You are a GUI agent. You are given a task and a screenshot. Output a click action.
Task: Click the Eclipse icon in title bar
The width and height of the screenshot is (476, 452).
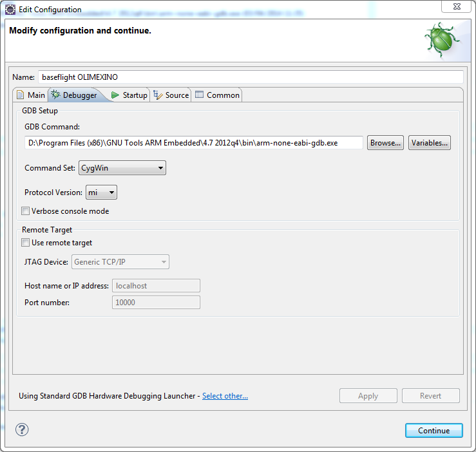tap(10, 10)
